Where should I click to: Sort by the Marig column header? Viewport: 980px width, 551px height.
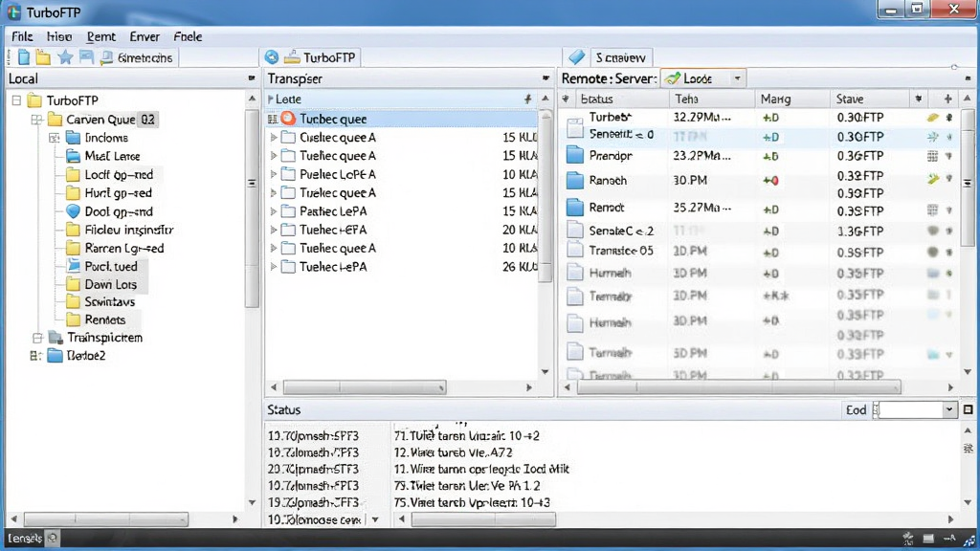791,99
